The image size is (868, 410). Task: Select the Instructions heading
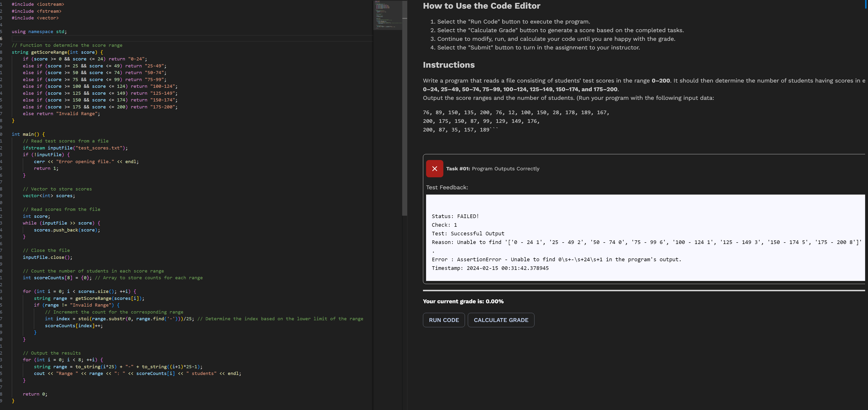[448, 65]
